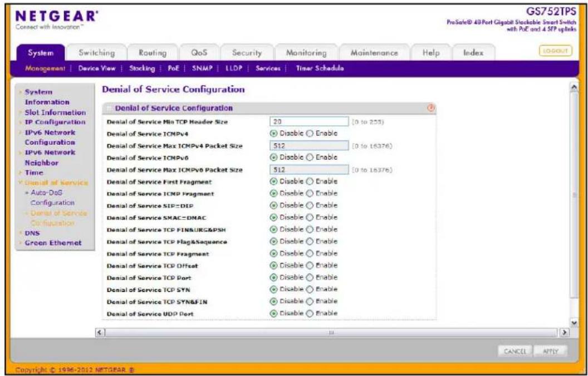This screenshot has width=588, height=376.
Task: Switch to the Monitoring tab
Action: click(x=306, y=53)
